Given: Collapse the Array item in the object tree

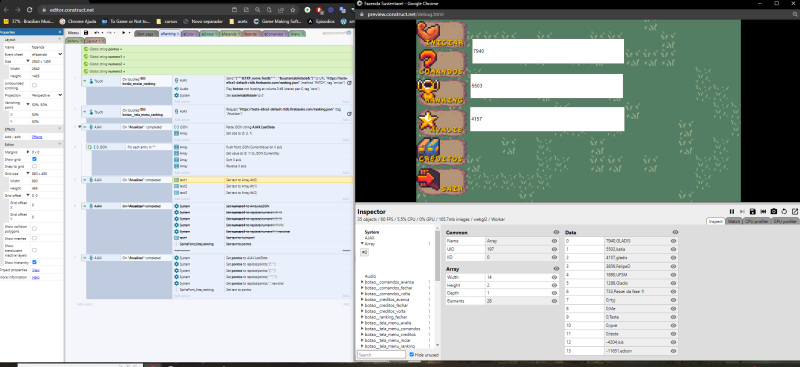Looking at the screenshot, I should [362, 244].
